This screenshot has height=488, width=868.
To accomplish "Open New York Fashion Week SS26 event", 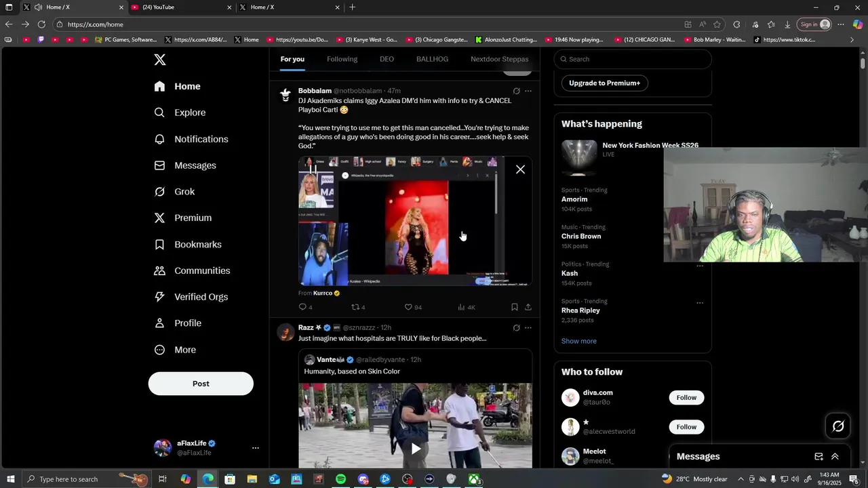I will click(x=650, y=146).
